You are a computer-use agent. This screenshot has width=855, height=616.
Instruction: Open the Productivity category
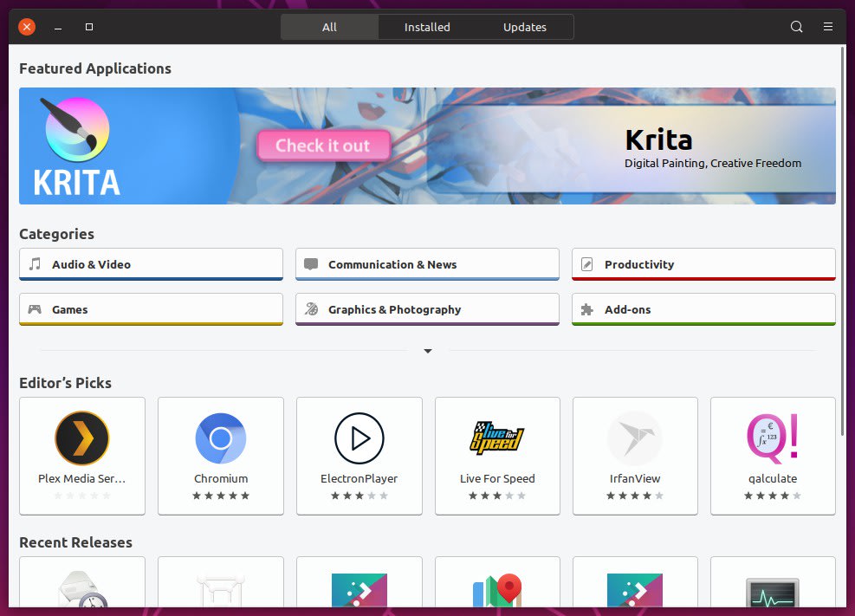703,264
